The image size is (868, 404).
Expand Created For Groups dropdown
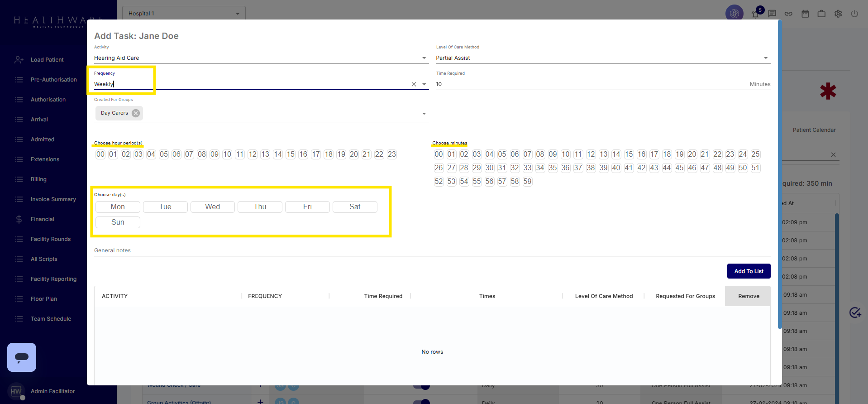point(424,114)
